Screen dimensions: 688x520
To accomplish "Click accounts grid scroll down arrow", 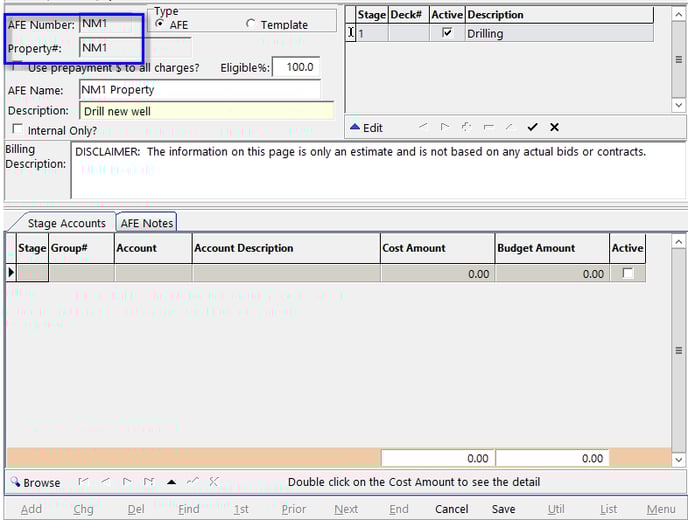I will 678,460.
